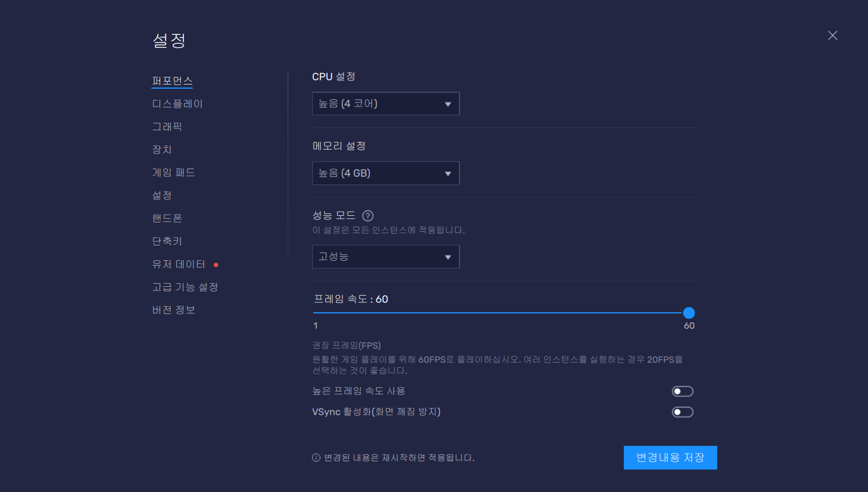Image resolution: width=868 pixels, height=492 pixels.
Task: Click the 프레임 속도 slider handle
Action: click(x=689, y=313)
